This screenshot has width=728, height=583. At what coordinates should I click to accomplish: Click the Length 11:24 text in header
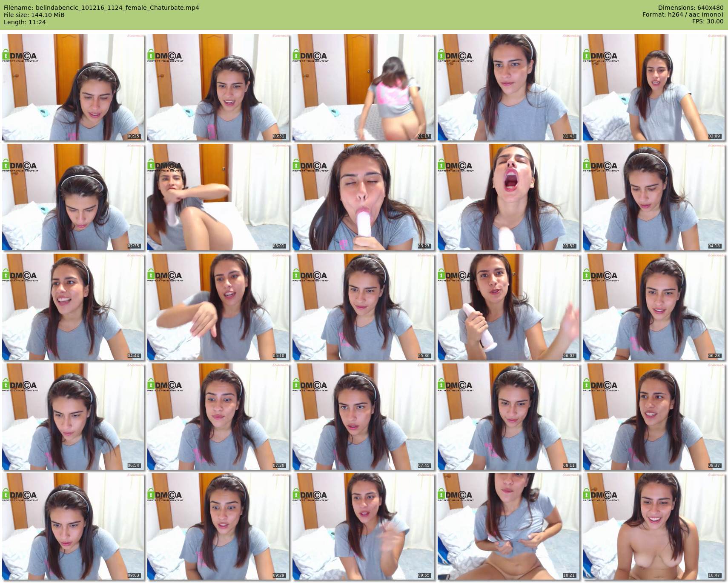(25, 22)
